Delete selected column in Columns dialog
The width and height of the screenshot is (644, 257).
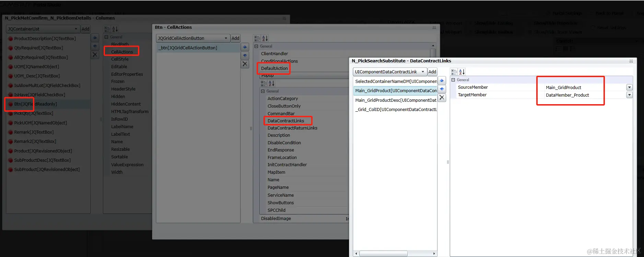(x=95, y=55)
